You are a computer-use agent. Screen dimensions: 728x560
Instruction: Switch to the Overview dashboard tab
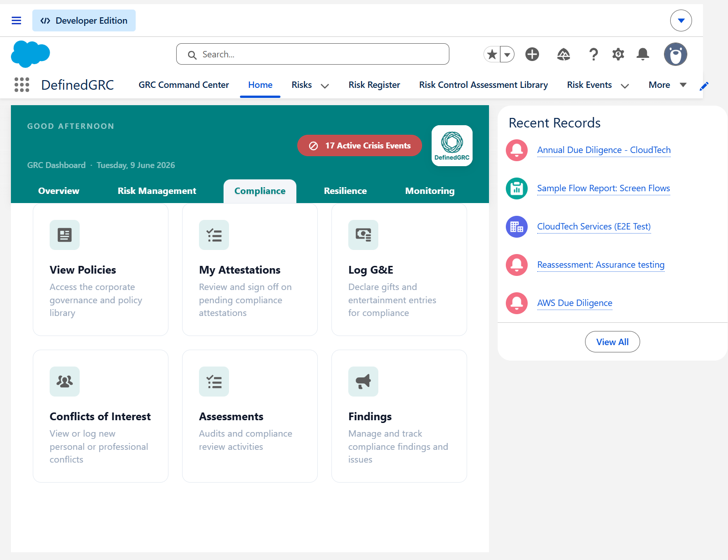pos(59,191)
